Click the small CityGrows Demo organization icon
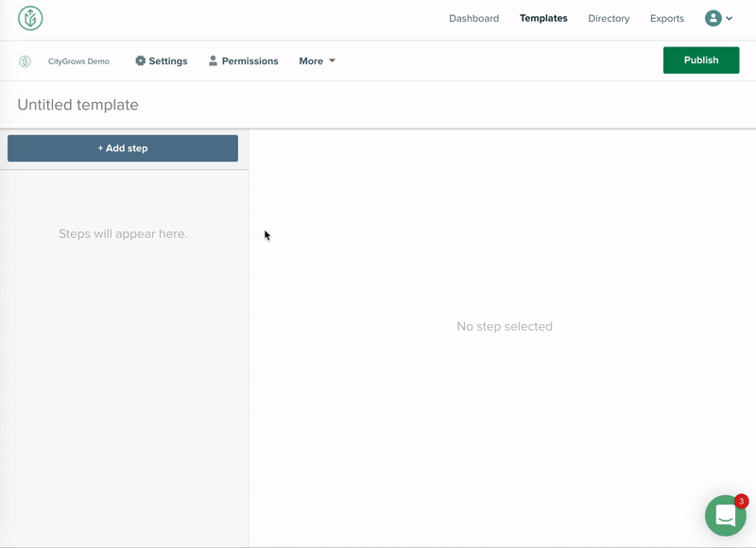The image size is (756, 548). [26, 61]
